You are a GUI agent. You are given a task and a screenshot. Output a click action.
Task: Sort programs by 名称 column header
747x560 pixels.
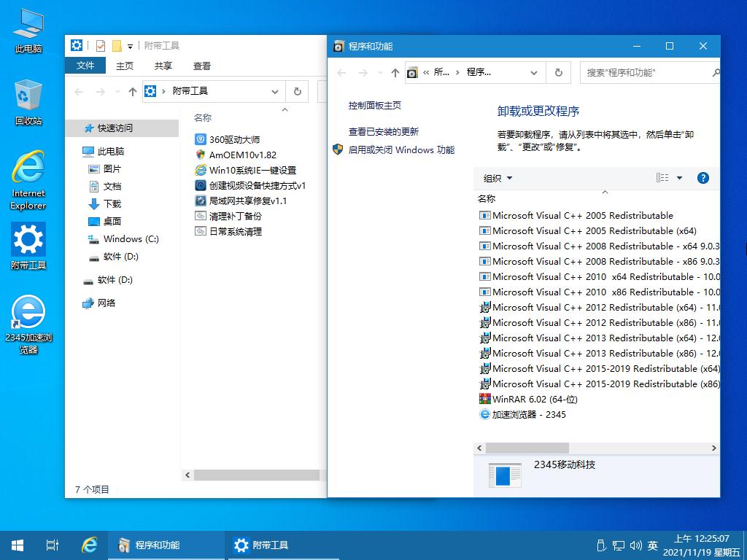(x=487, y=198)
